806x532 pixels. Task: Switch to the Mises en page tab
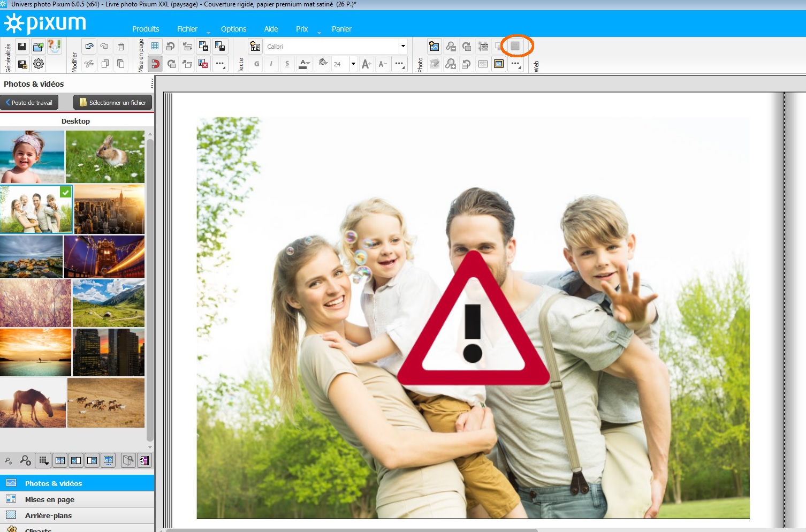coord(50,499)
